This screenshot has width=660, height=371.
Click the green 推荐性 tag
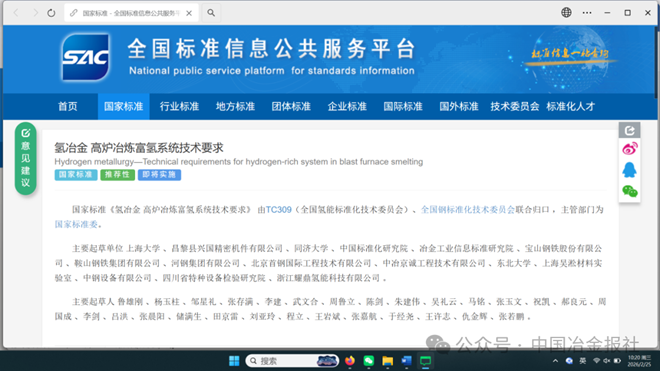click(117, 175)
